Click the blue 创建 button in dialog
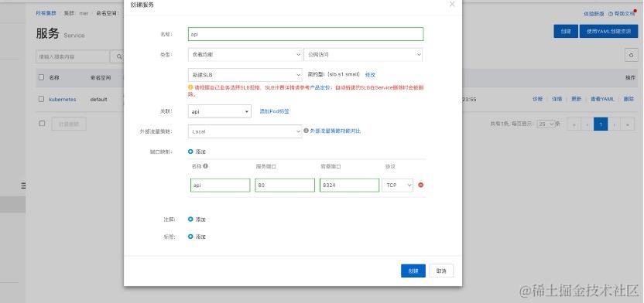 coord(413,271)
